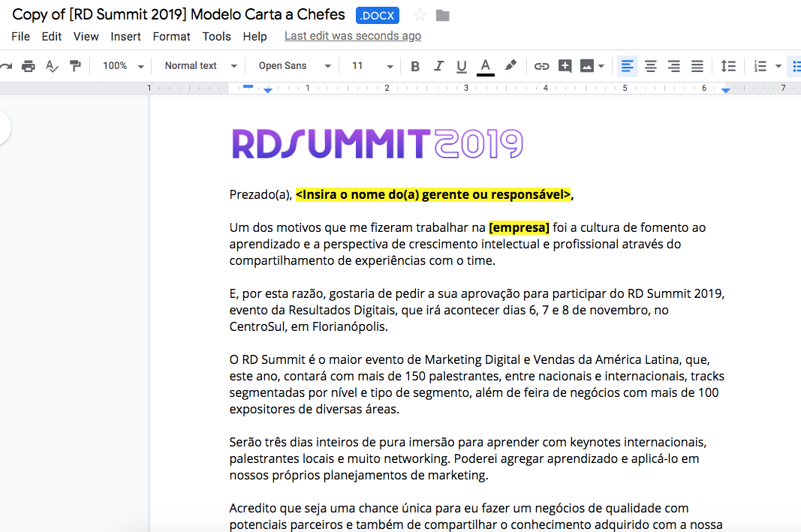This screenshot has width=801, height=532.
Task: Expand the insert image dropdown arrow
Action: click(601, 66)
